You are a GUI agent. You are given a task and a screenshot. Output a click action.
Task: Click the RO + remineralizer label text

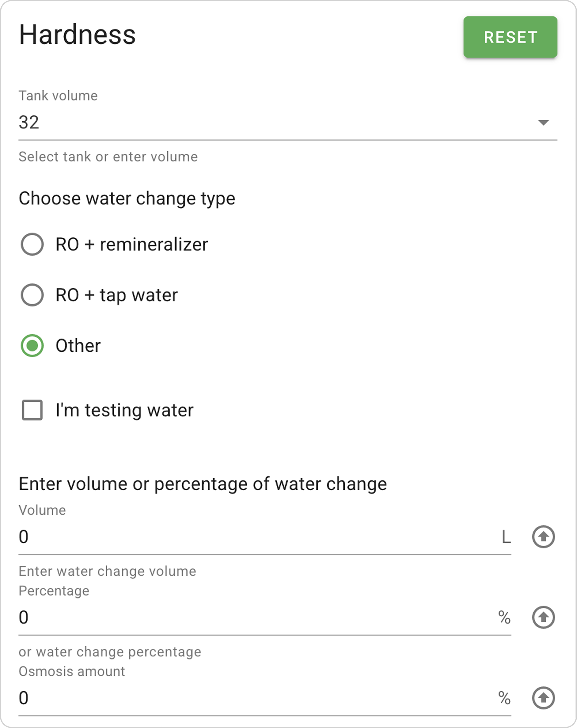point(132,244)
